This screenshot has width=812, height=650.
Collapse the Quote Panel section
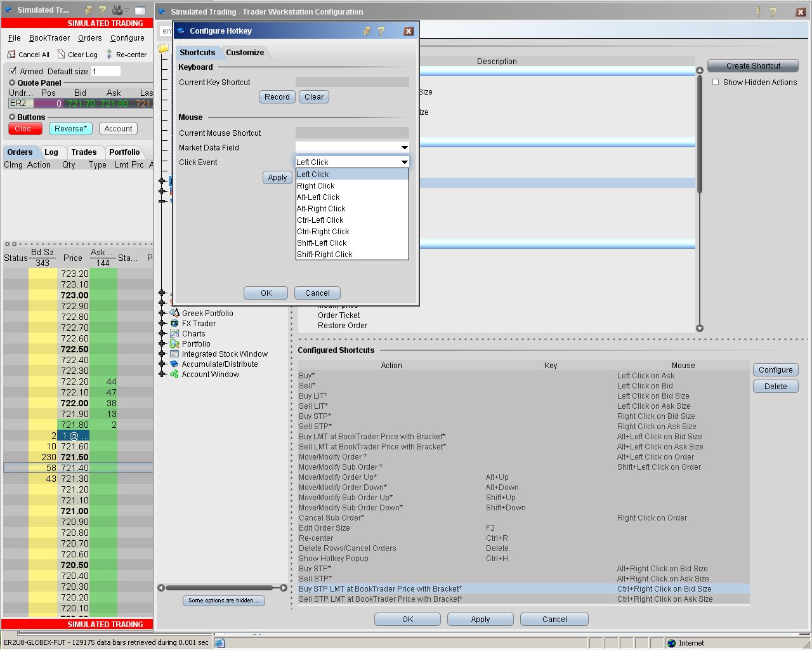tap(12, 83)
